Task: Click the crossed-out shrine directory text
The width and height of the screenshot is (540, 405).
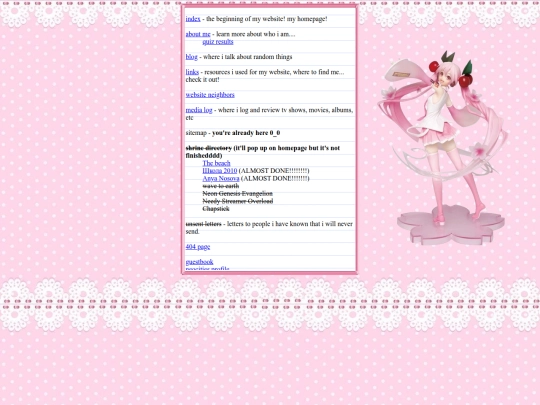Action: 209,148
